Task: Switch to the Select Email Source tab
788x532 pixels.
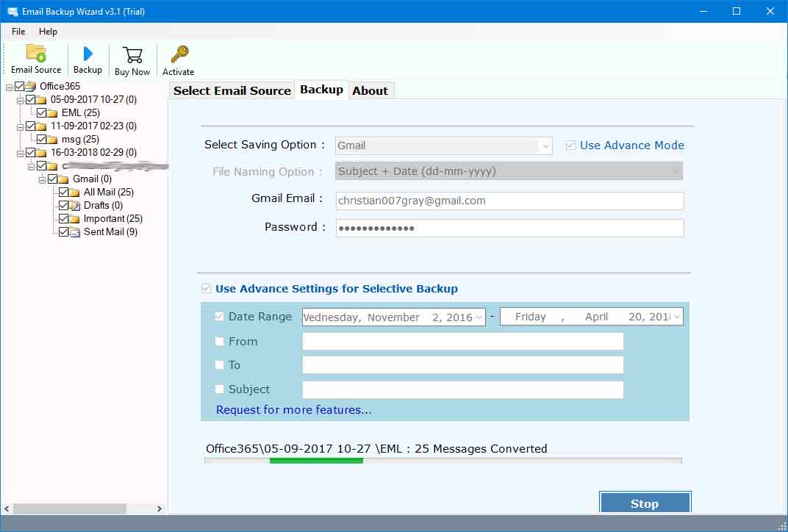Action: (x=232, y=90)
